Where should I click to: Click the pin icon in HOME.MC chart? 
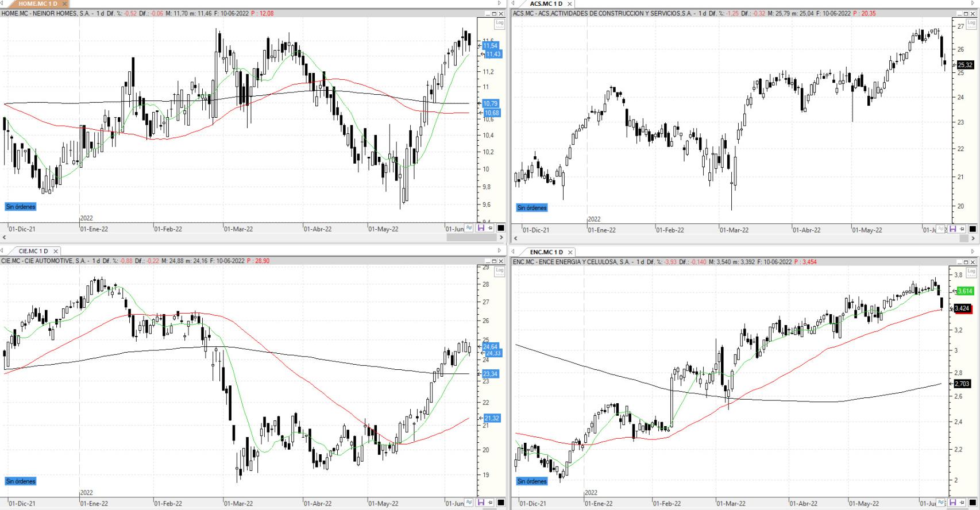pyautogui.click(x=490, y=228)
